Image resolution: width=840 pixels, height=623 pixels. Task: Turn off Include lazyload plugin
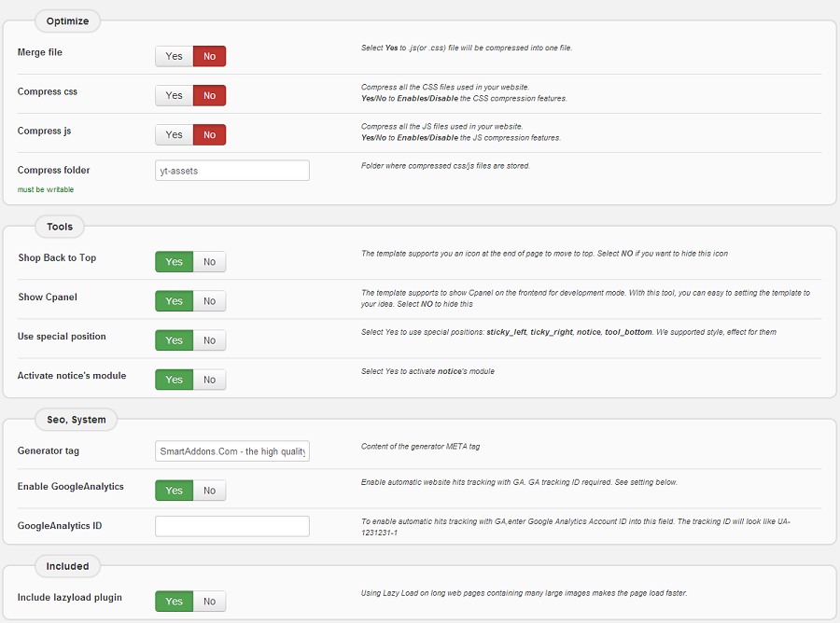209,602
